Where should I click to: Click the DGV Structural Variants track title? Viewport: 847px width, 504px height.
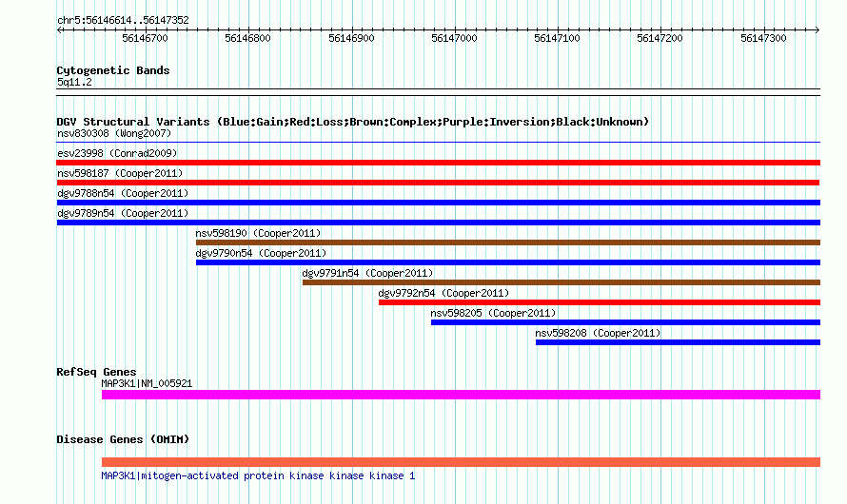[x=353, y=122]
